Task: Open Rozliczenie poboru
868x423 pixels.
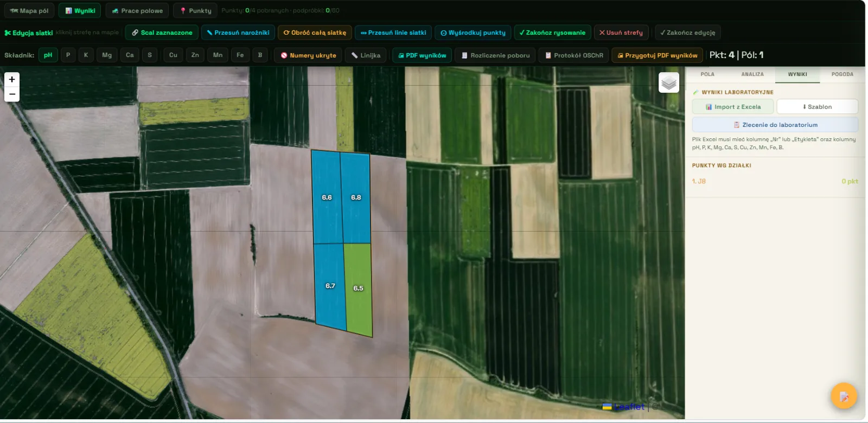Action: 495,55
